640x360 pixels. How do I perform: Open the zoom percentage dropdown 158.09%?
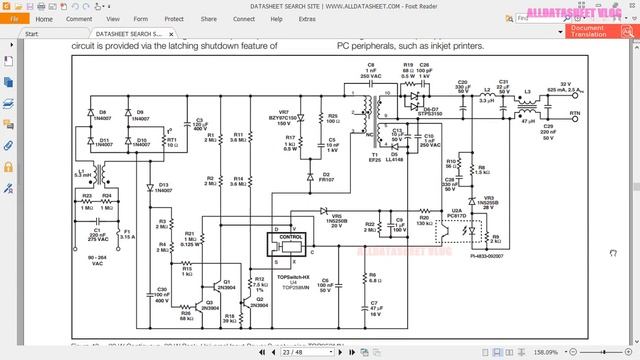click(565, 352)
